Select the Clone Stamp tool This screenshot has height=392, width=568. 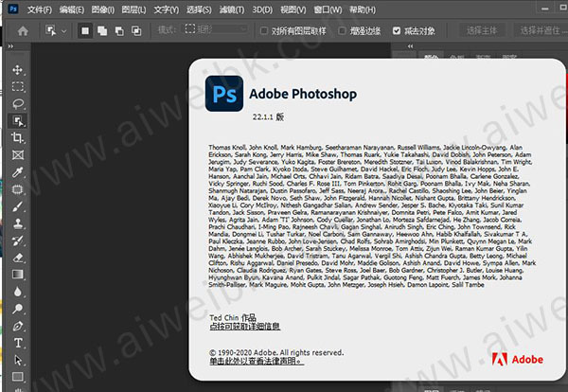[17, 223]
